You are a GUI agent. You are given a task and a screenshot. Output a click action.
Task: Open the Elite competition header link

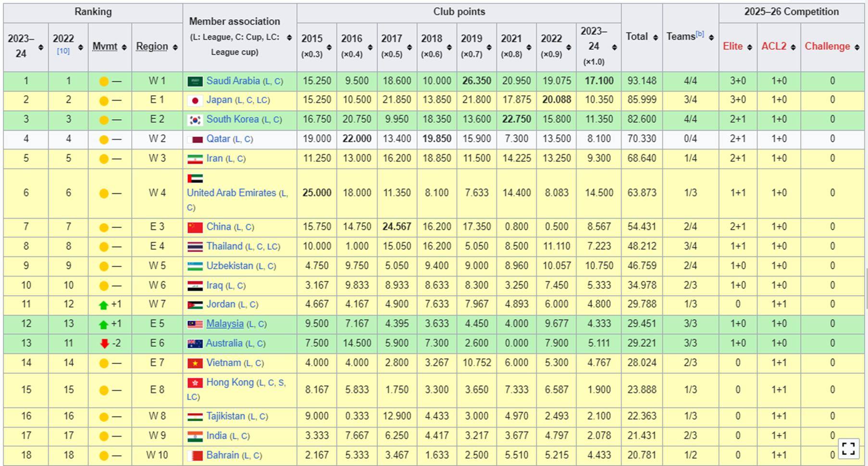(732, 46)
